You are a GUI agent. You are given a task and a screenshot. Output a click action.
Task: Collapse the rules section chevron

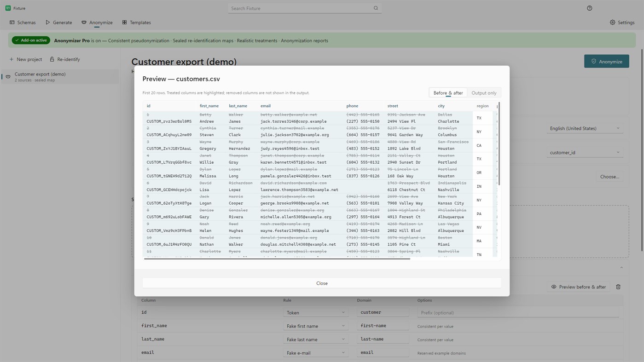click(621, 267)
